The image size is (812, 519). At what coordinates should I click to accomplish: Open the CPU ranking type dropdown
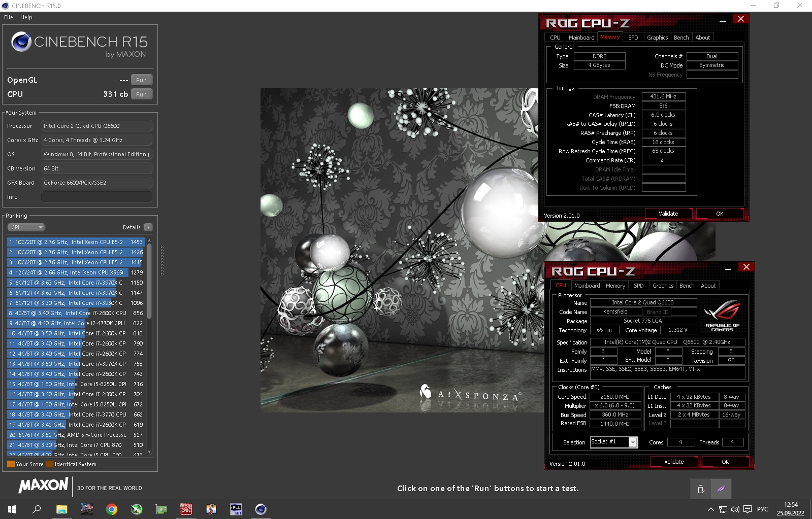click(26, 227)
